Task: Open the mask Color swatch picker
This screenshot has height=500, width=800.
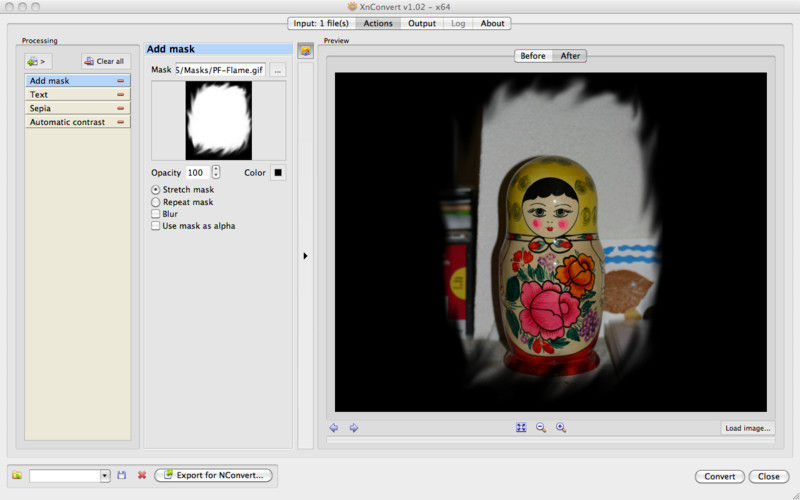Action: coord(278,172)
